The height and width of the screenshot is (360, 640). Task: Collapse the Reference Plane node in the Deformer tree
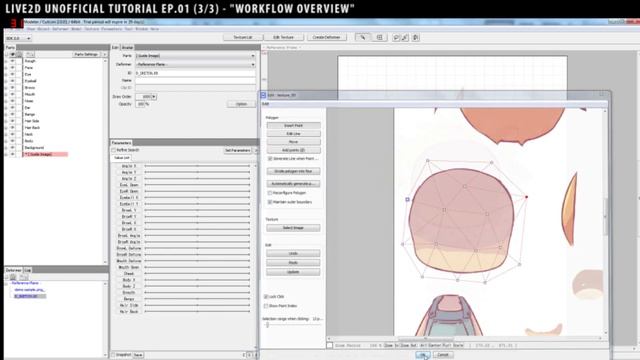[x=7, y=283]
